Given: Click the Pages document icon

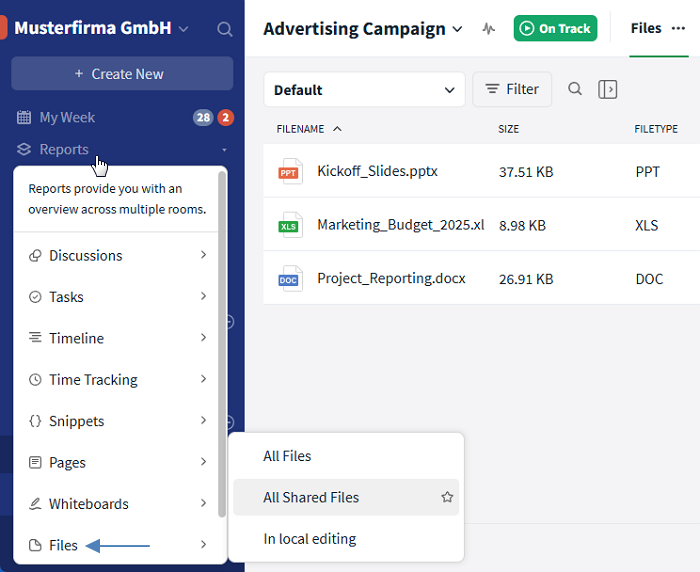Looking at the screenshot, I should click(35, 462).
